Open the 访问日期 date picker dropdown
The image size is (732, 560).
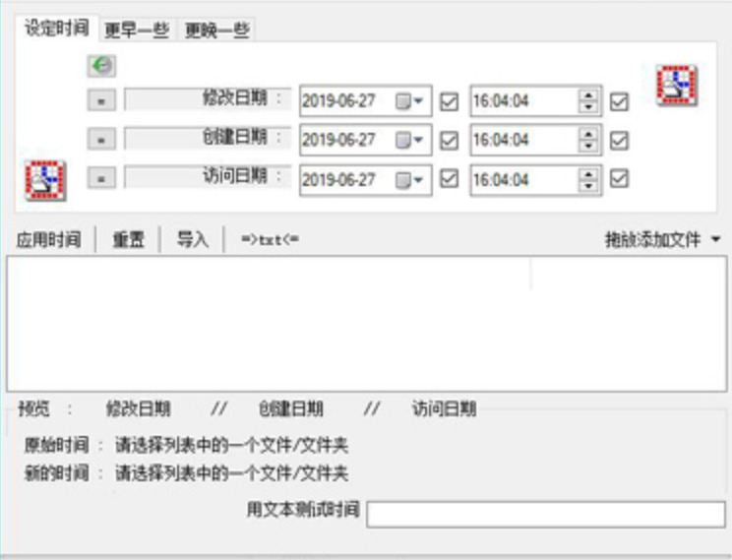tap(409, 180)
